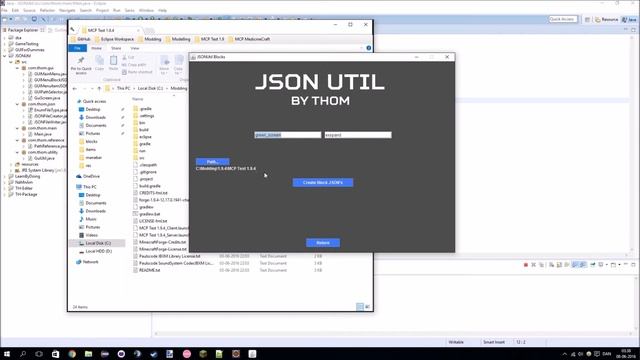This screenshot has width=640, height=360.
Task: Click the Cut option in Clipboard group
Action: point(128,58)
